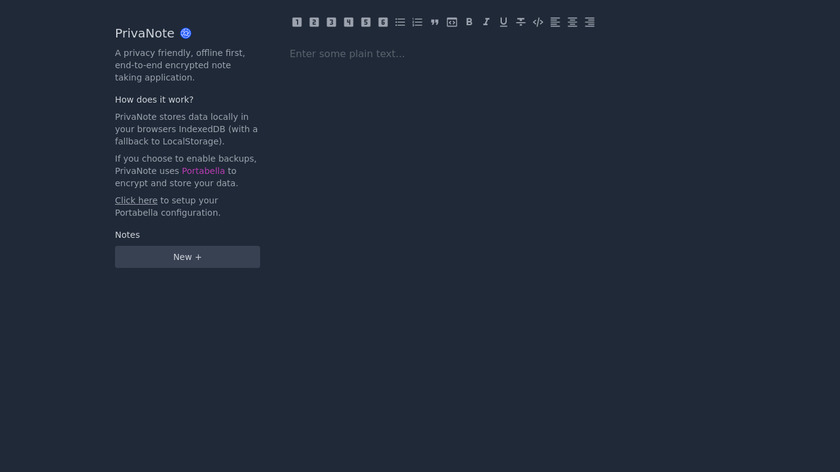
Task: Insert a code block
Action: (x=452, y=22)
